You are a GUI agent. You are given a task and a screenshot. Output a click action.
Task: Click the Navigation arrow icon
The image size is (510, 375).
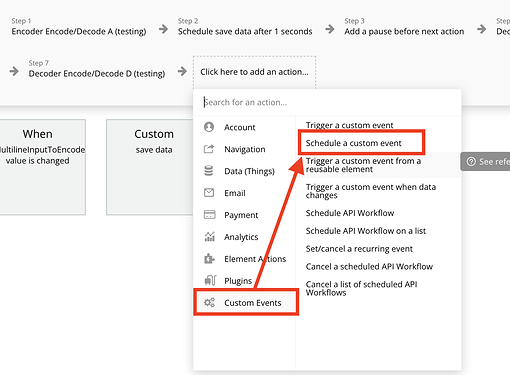pos(209,149)
